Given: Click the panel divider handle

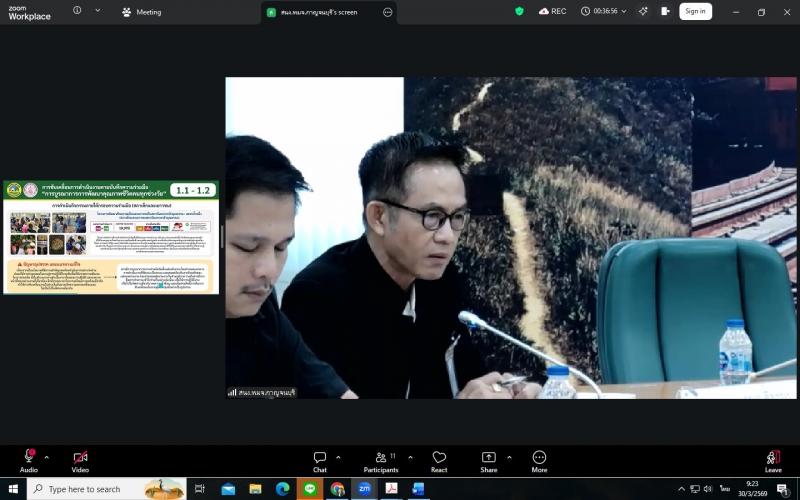Looking at the screenshot, I should tap(222, 237).
